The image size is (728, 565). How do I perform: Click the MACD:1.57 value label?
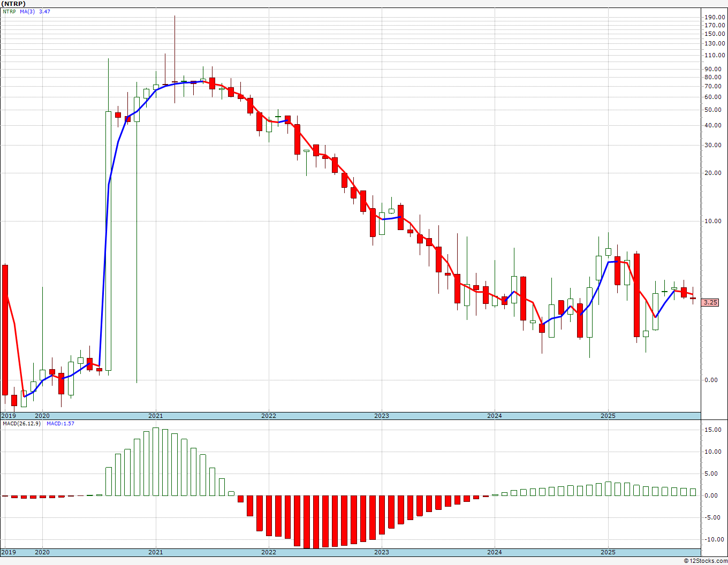[x=60, y=424]
